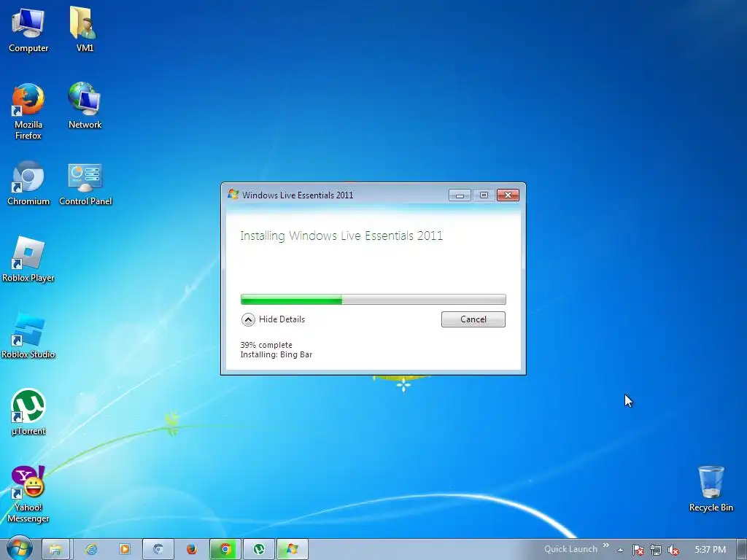Close the Windows Live Essentials installer window

coord(508,195)
